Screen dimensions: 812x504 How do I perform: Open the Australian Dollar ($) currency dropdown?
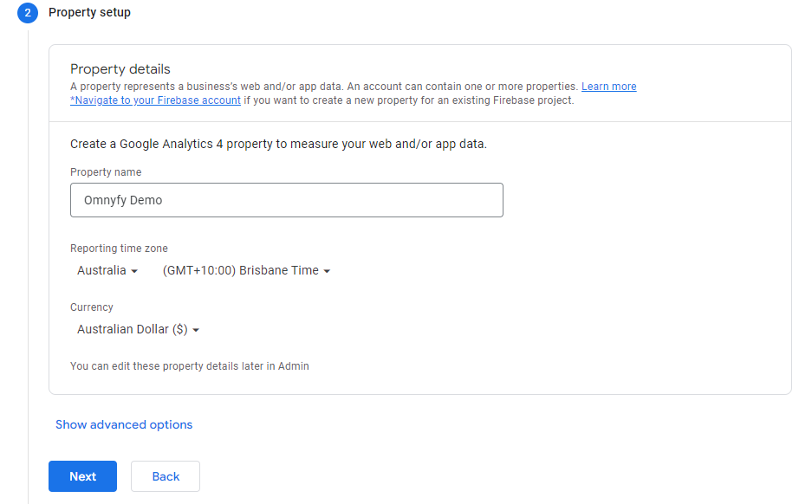(138, 330)
